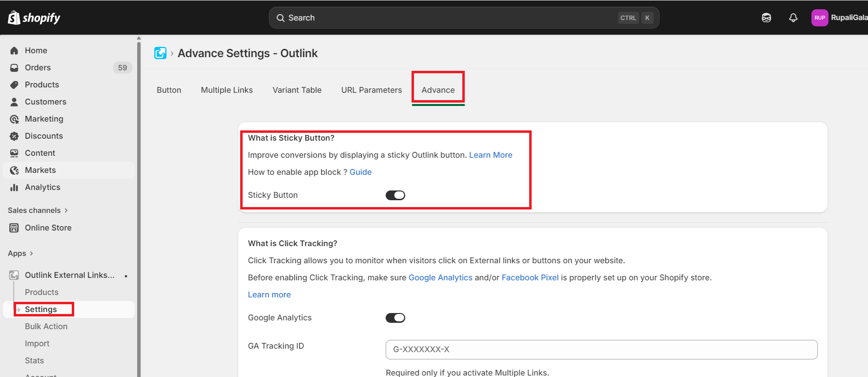This screenshot has height=377, width=868.
Task: Expand the Sales channels section
Action: [38, 210]
